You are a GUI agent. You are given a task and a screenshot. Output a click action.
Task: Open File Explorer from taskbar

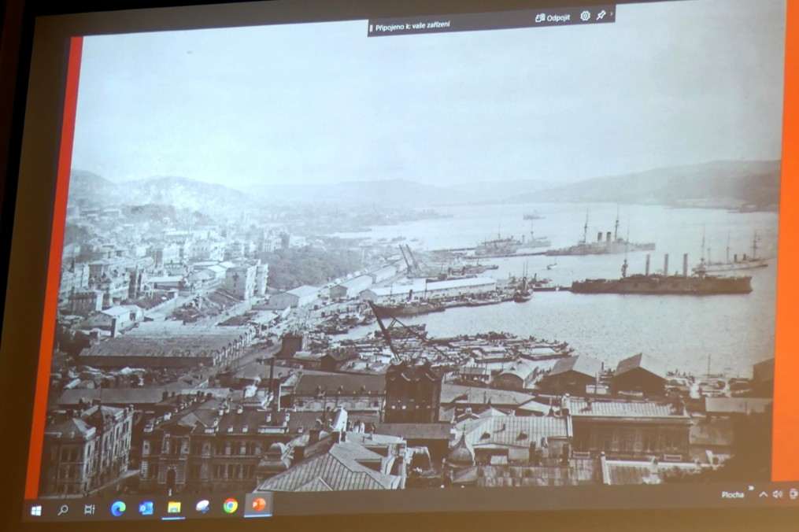(174, 508)
